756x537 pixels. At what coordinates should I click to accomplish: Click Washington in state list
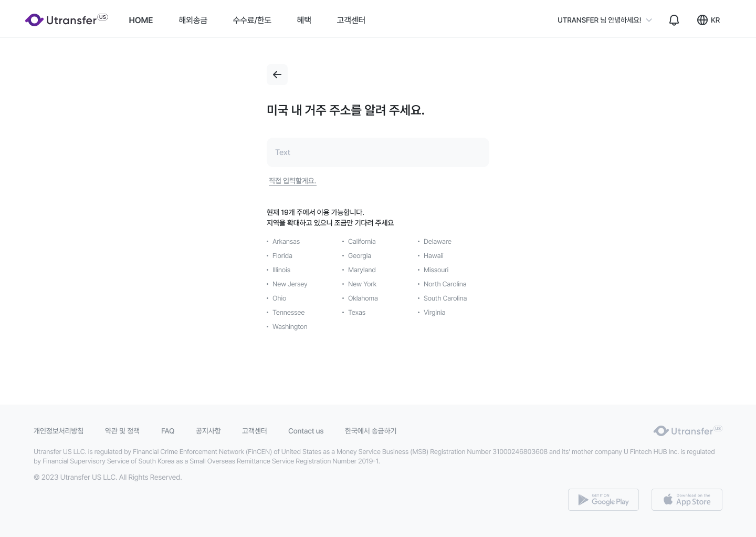[x=290, y=327]
